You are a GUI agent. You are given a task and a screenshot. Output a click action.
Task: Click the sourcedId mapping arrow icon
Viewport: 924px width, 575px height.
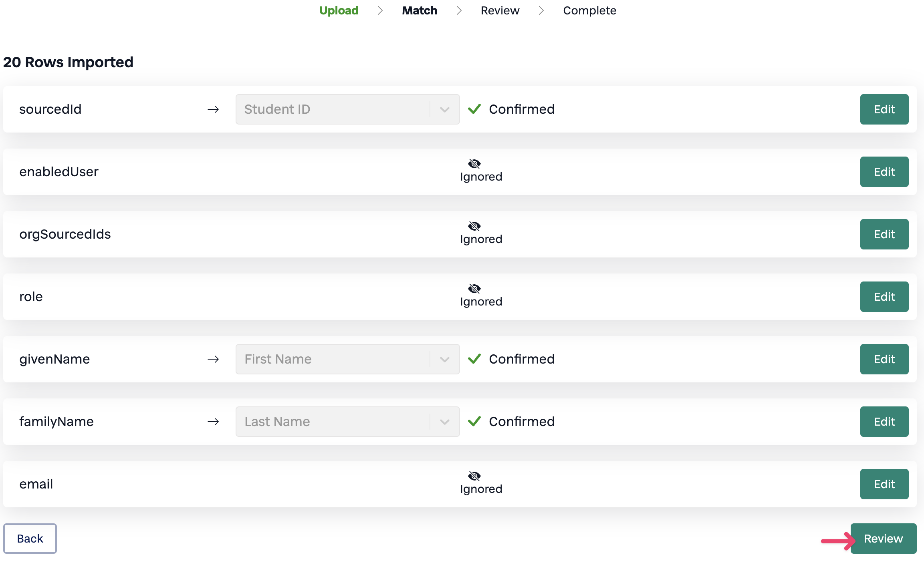click(x=213, y=109)
